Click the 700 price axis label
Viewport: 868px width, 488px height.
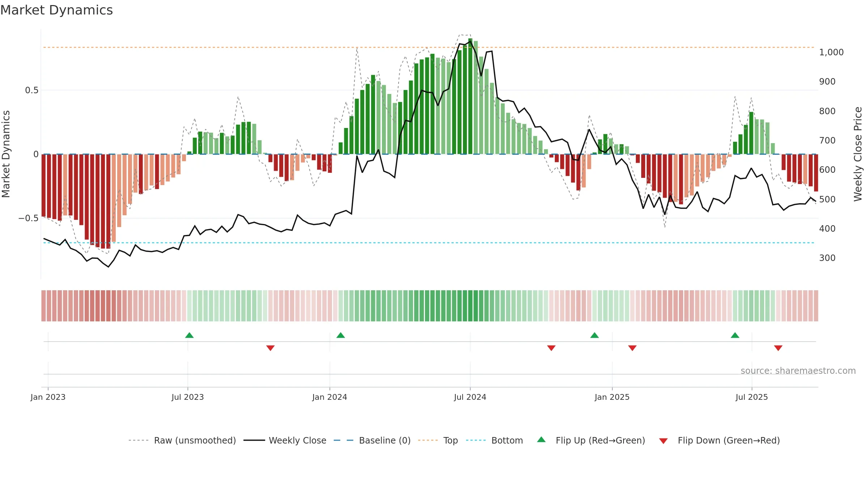(x=827, y=140)
